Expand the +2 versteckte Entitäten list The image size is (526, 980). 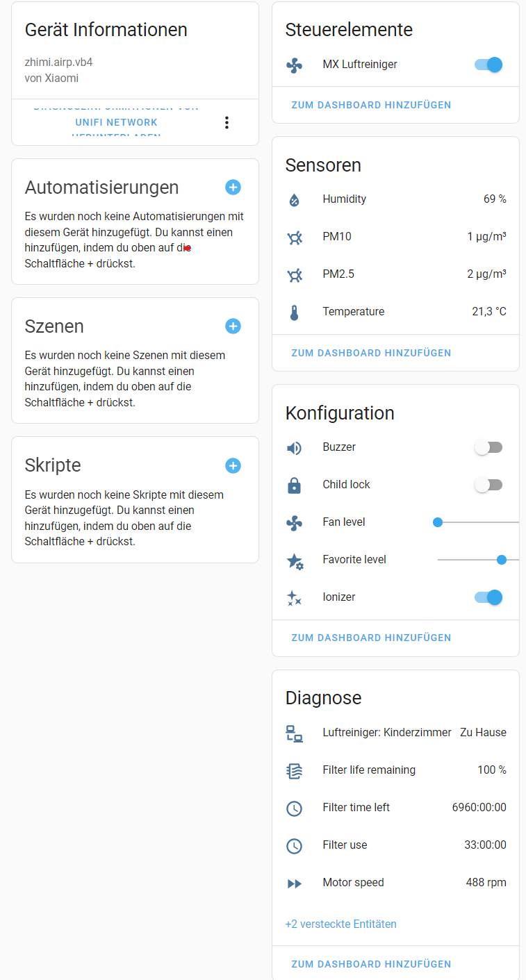[340, 924]
